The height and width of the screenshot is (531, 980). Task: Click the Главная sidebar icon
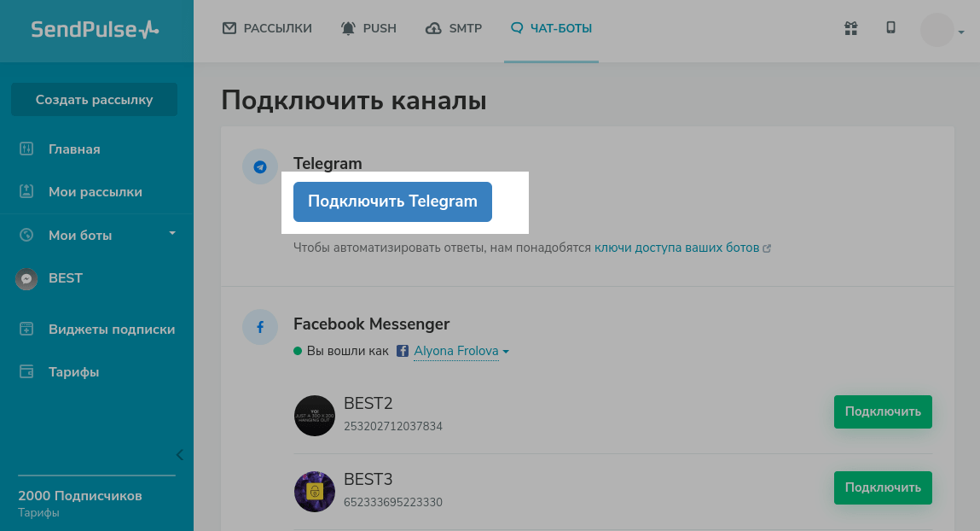[26, 149]
